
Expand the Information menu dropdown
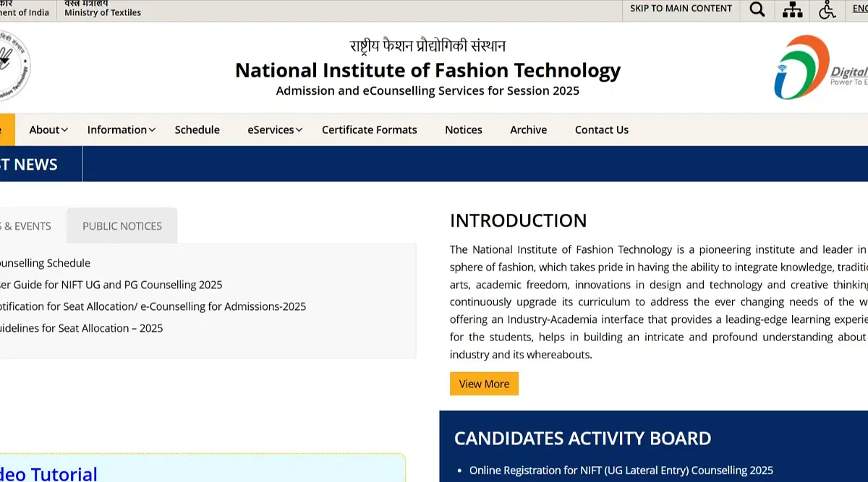click(x=122, y=130)
